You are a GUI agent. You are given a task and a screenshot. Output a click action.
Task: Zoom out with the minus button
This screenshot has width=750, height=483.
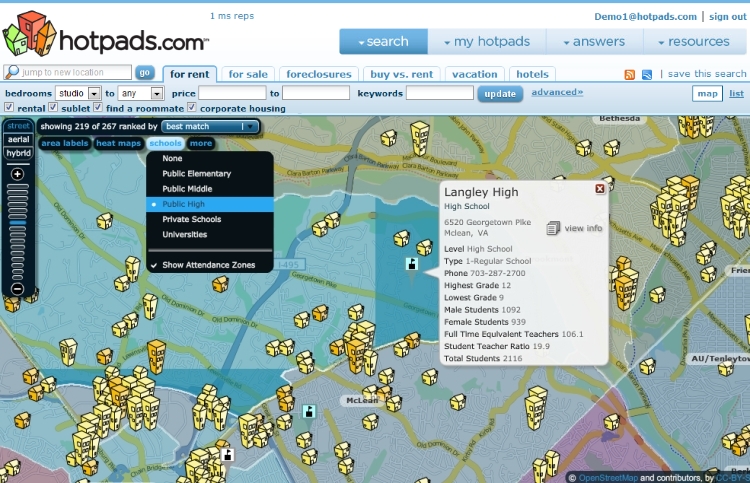pos(18,288)
